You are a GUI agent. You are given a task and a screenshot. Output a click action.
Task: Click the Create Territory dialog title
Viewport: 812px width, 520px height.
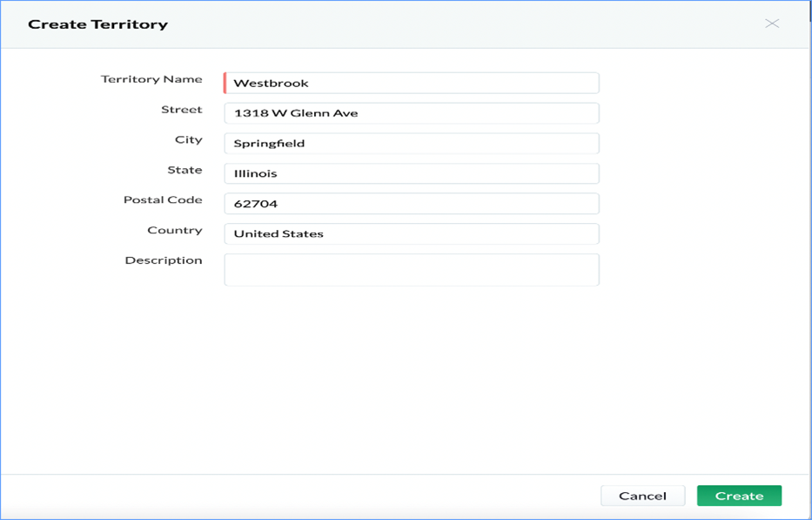(x=97, y=24)
